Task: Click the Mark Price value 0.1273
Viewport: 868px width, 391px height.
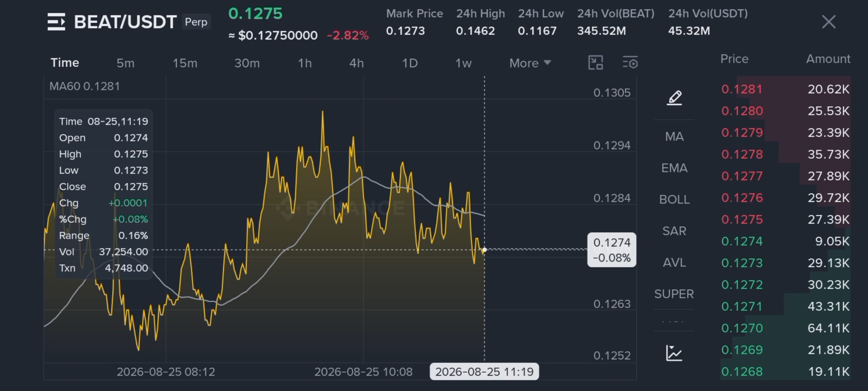Action: (x=406, y=31)
